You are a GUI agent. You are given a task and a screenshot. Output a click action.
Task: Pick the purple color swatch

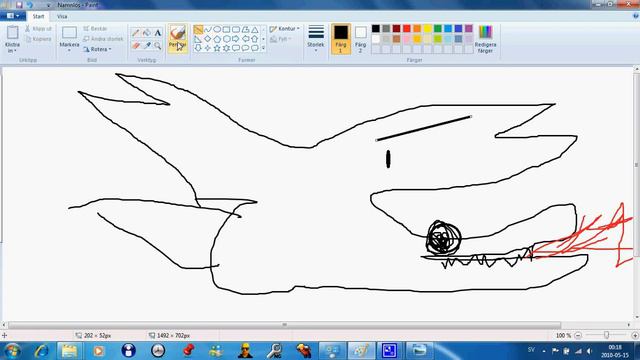coord(469,29)
